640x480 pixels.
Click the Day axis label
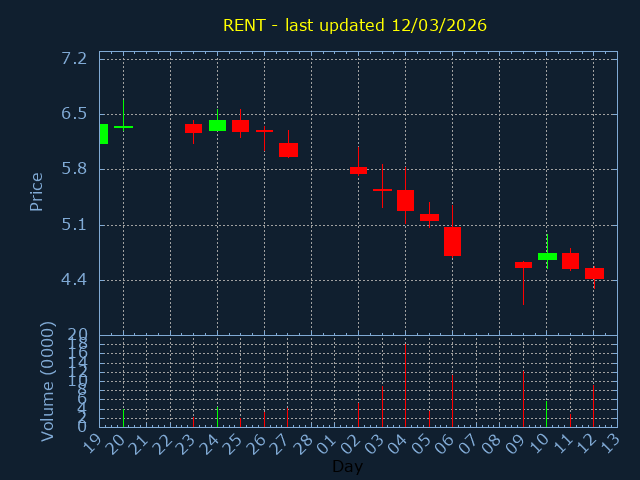[347, 467]
